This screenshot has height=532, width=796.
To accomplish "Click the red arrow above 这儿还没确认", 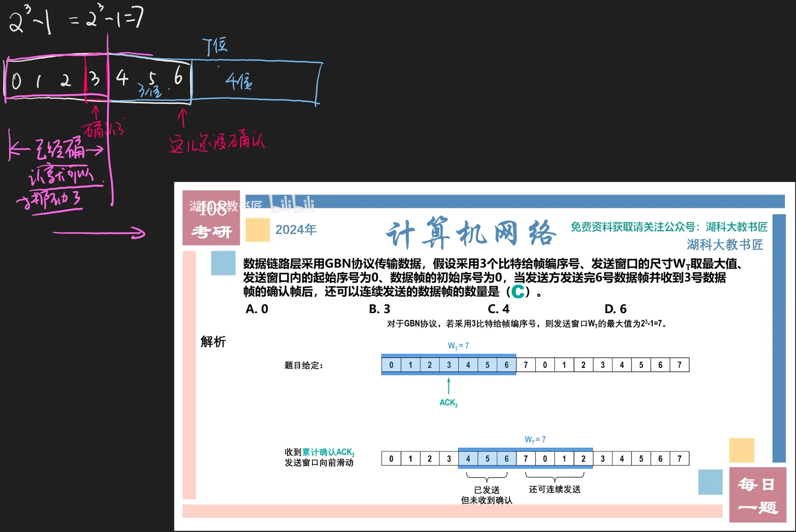I will tap(183, 118).
